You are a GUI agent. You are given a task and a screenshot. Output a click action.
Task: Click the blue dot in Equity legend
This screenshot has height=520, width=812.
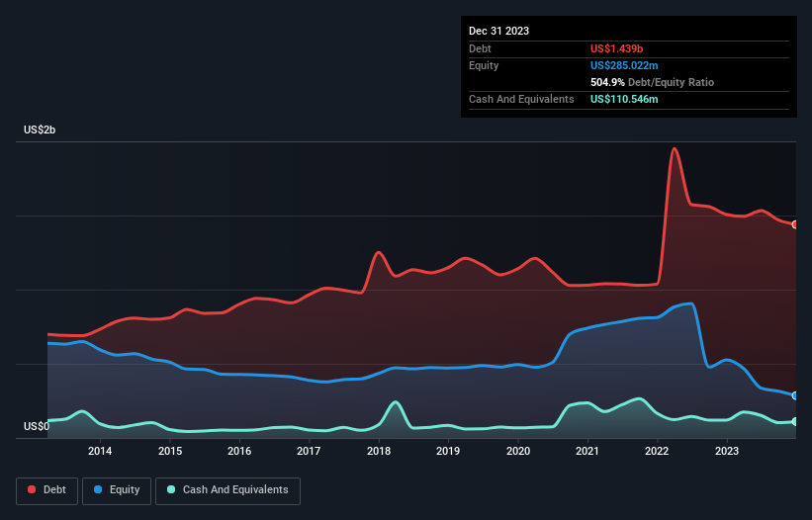click(98, 489)
